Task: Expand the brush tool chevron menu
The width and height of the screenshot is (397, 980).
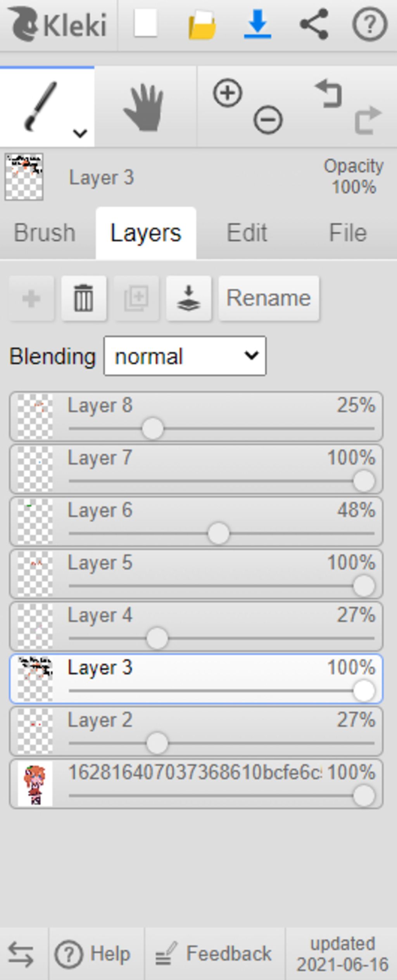Action: coord(80,133)
